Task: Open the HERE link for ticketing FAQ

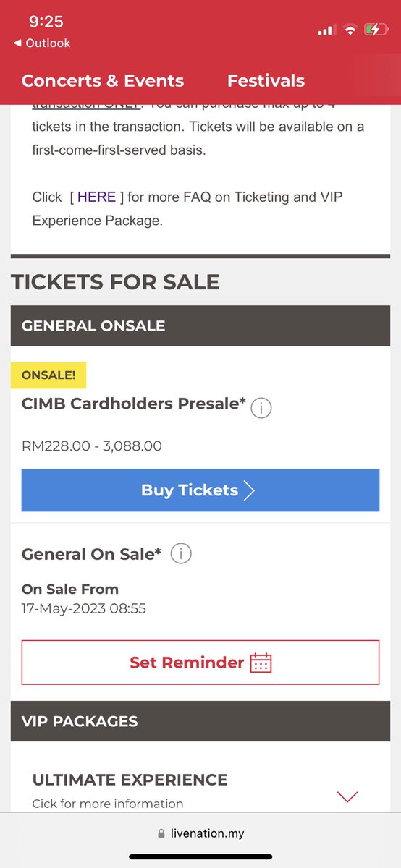Action: (96, 197)
